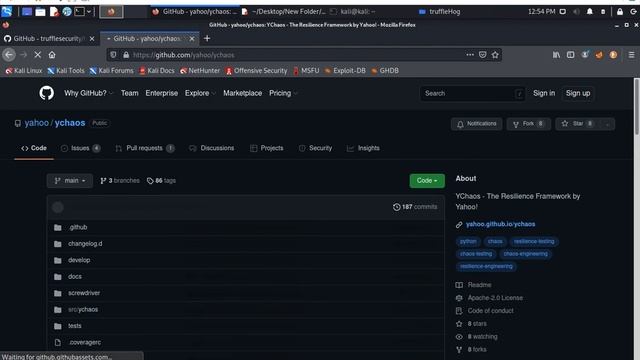
Task: Star the ychaos repository
Action: [577, 124]
